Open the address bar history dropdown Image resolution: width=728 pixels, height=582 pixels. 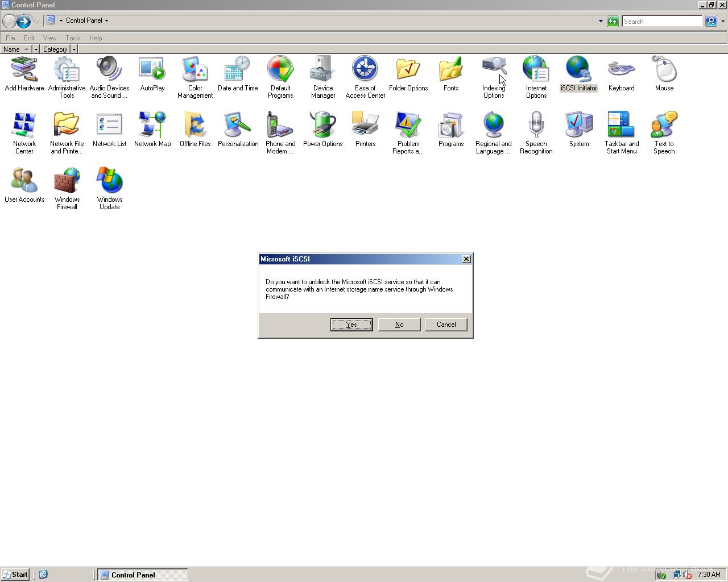(601, 21)
